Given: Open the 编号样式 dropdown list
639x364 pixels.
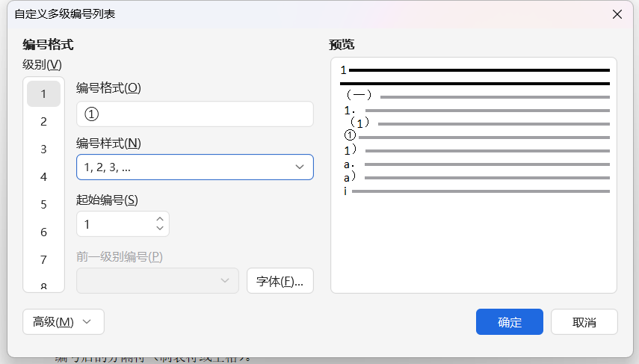Looking at the screenshot, I should [x=194, y=167].
